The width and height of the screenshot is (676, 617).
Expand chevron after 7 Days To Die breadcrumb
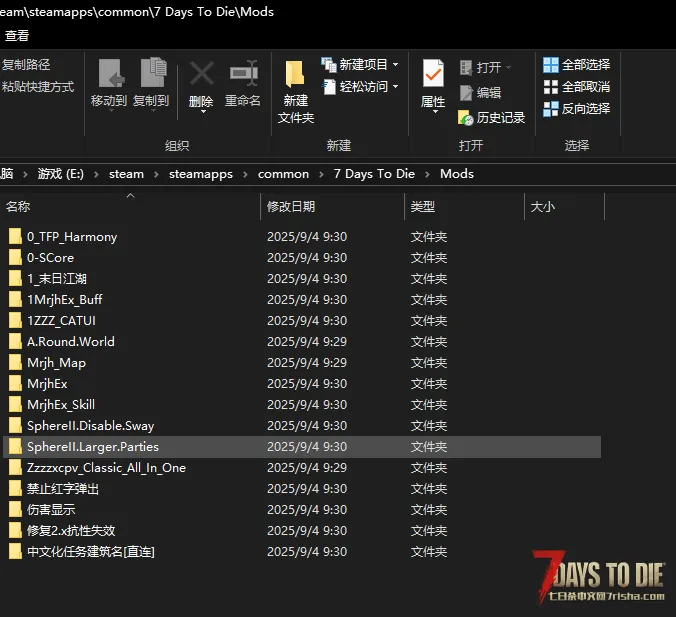(427, 174)
